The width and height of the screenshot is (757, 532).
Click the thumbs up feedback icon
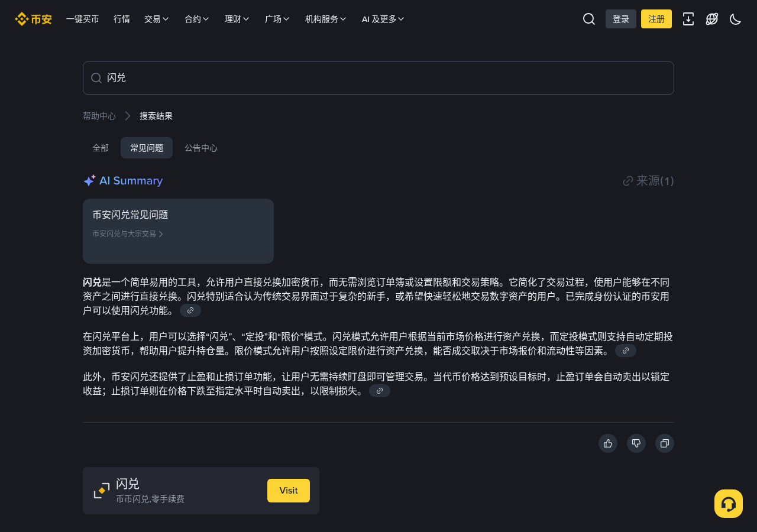(608, 443)
